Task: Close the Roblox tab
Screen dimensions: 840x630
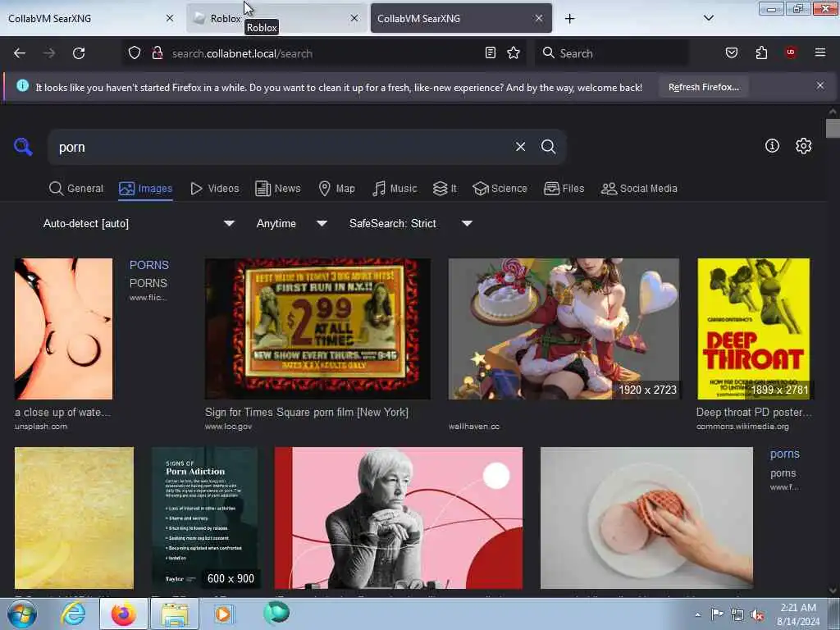Action: coord(354,18)
